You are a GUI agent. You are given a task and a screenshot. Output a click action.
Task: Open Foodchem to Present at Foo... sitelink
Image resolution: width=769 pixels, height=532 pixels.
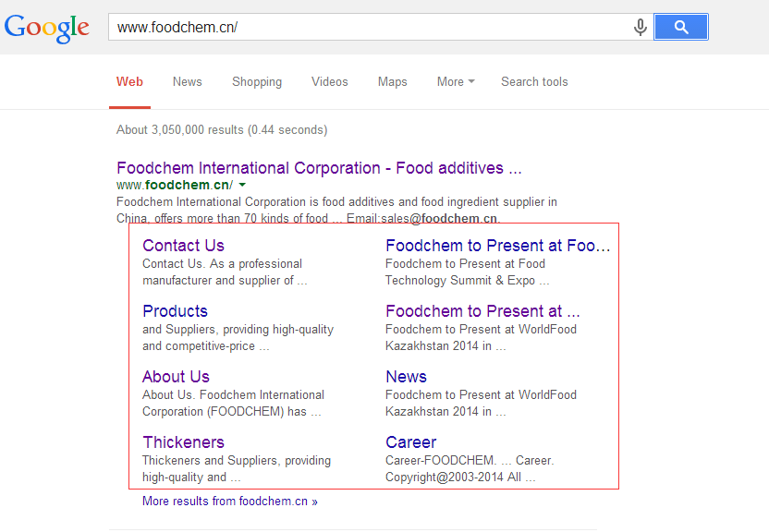(x=498, y=246)
